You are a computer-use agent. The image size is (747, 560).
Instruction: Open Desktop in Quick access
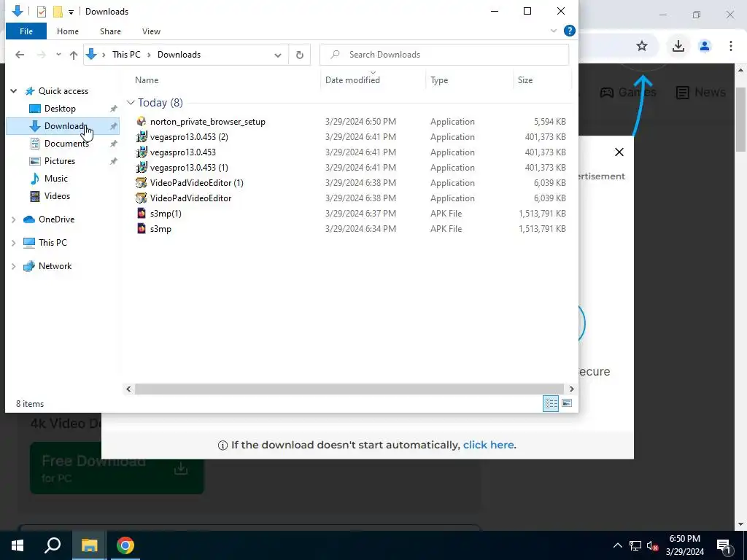click(x=60, y=109)
